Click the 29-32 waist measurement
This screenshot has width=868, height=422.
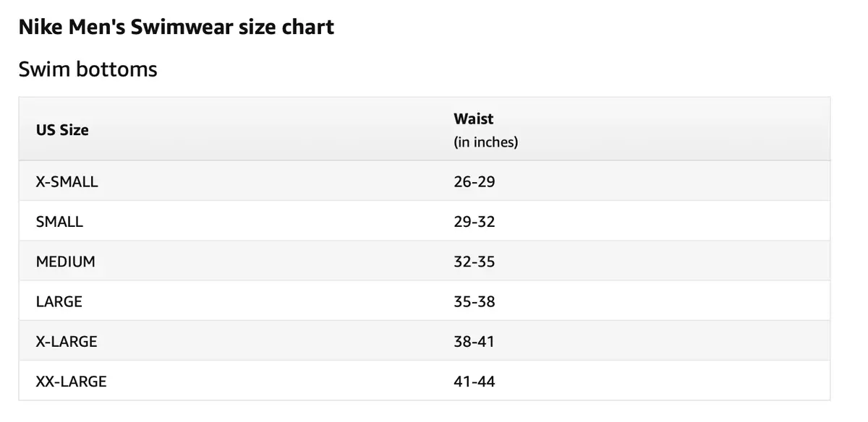click(475, 222)
